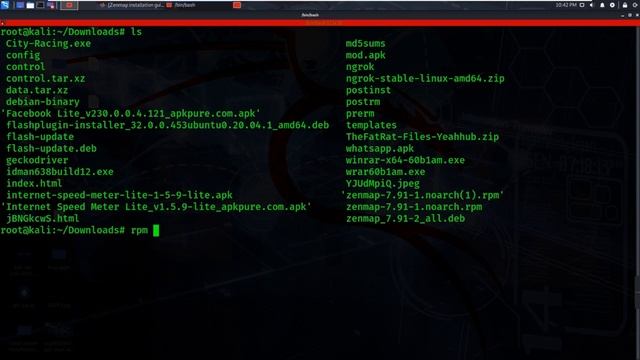
Task: Click the config entry in the listing
Action: tap(23, 55)
